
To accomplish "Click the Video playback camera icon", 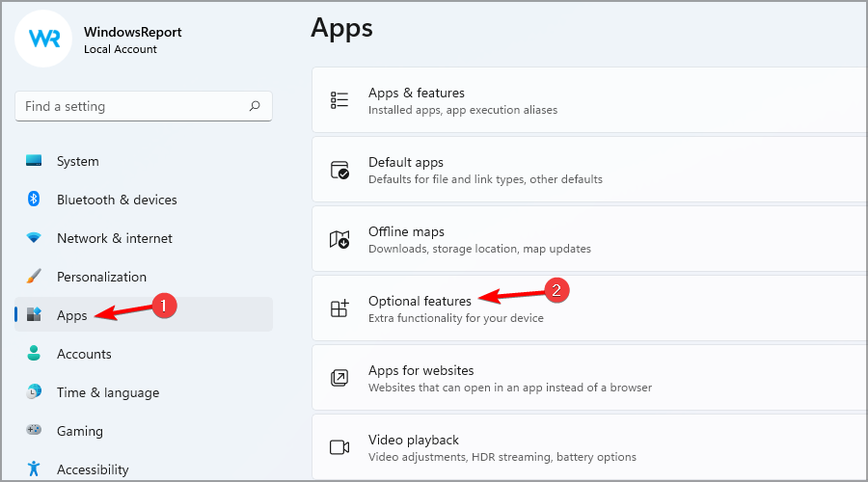I will point(339,447).
